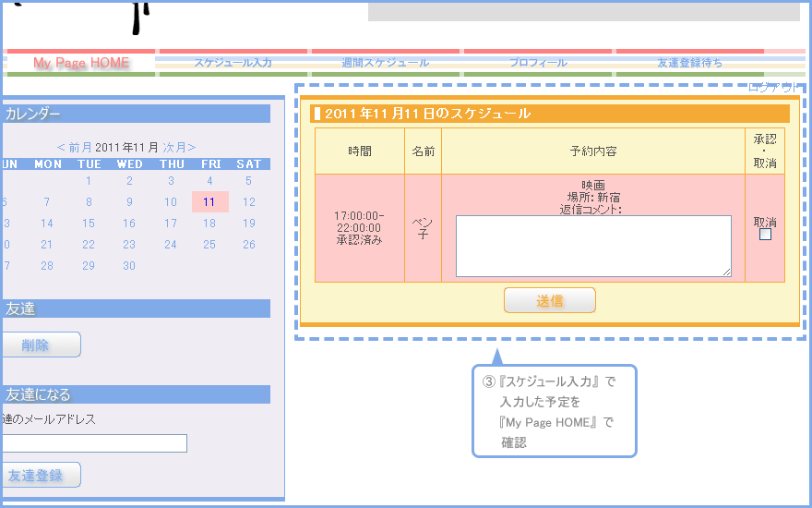The width and height of the screenshot is (812, 508).
Task: Click the ログアウト link
Action: click(775, 88)
